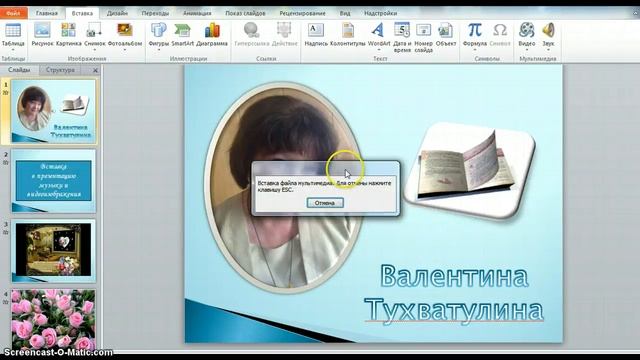Open the Фотоальбом icon
Image resolution: width=640 pixels, height=360 pixels.
(x=125, y=30)
